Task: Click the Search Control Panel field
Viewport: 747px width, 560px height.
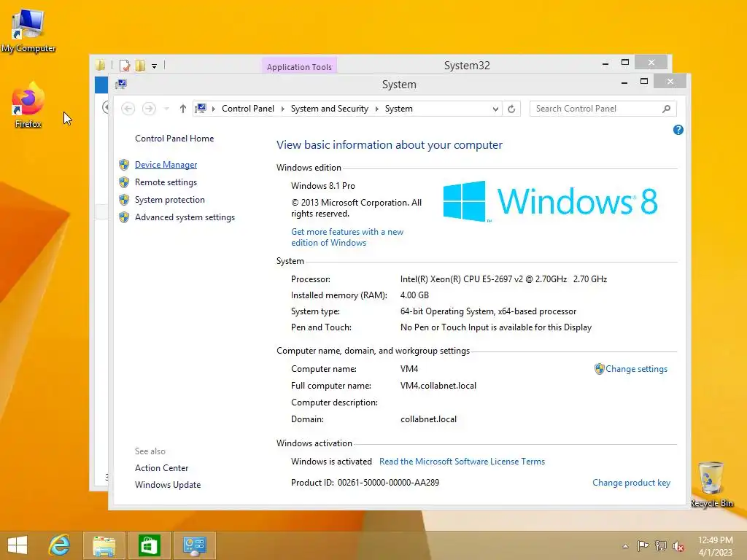Action: (x=603, y=109)
